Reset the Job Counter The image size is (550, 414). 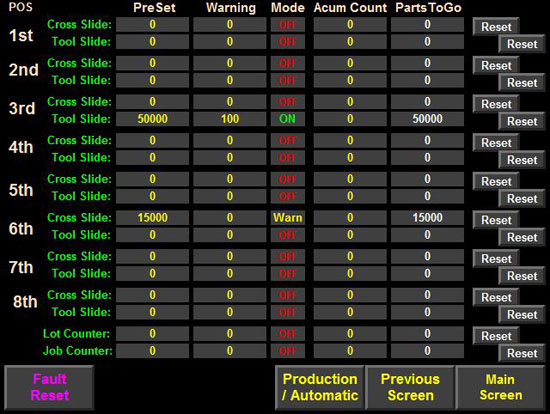click(x=522, y=353)
